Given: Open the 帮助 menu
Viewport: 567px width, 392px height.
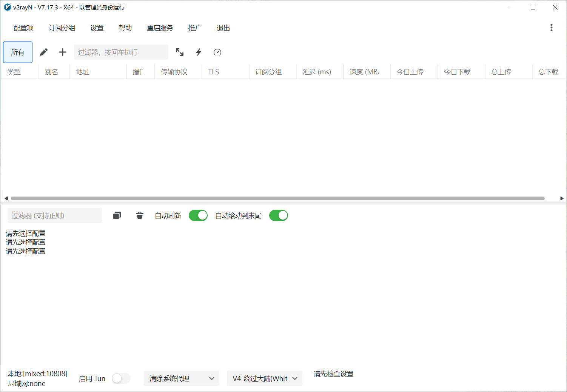Looking at the screenshot, I should coord(125,28).
